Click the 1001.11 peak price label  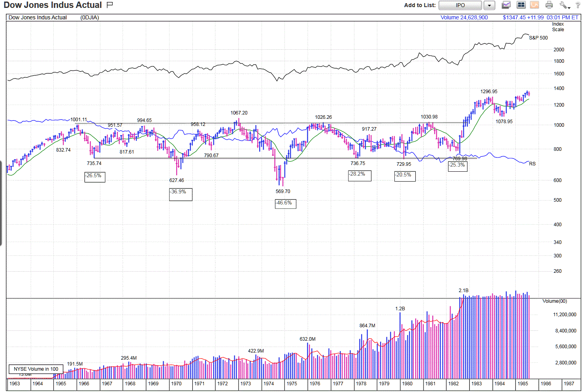point(79,120)
